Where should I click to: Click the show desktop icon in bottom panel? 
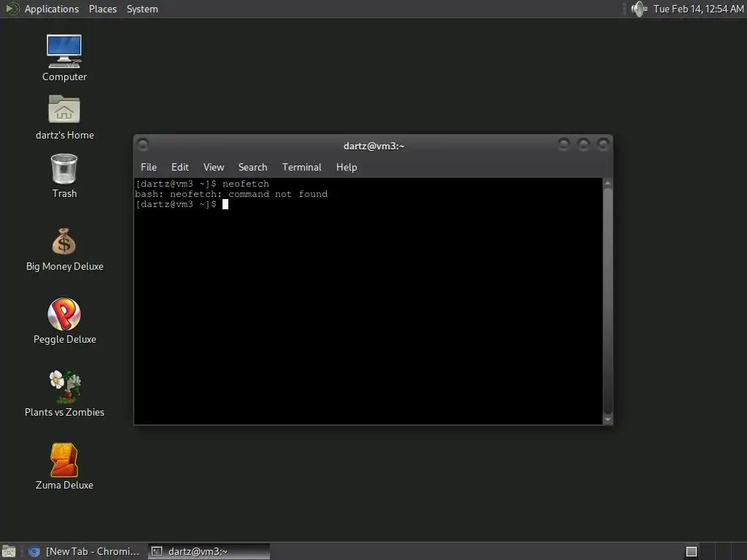(x=8, y=551)
